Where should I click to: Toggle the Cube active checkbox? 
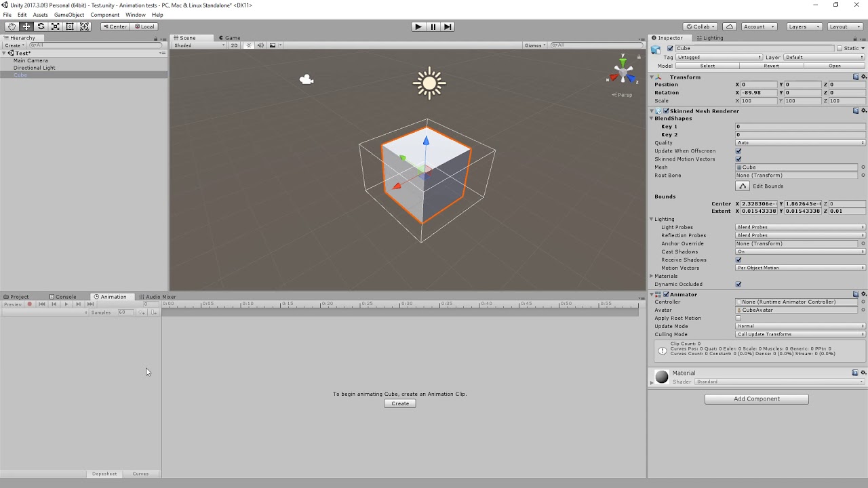[x=671, y=49]
